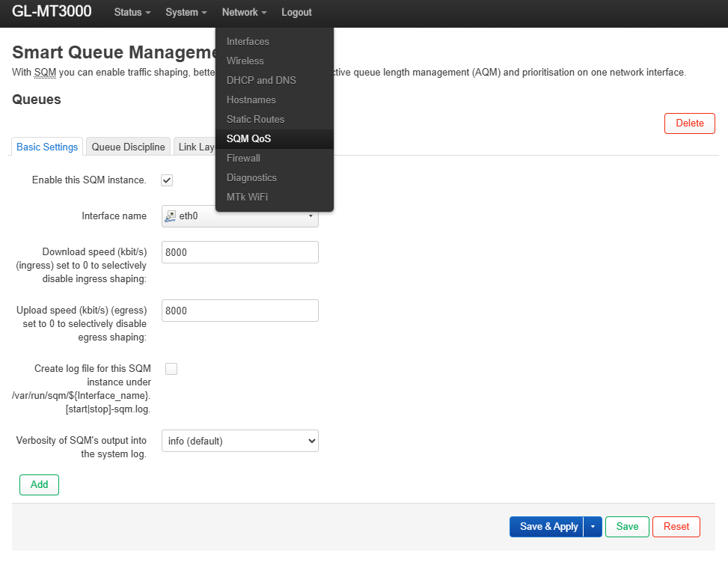The width and height of the screenshot is (728, 562).
Task: Enable this SQM instance
Action: coord(166,180)
